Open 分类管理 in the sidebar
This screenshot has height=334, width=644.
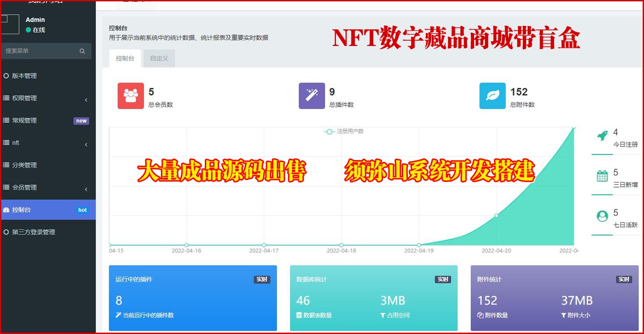click(25, 165)
